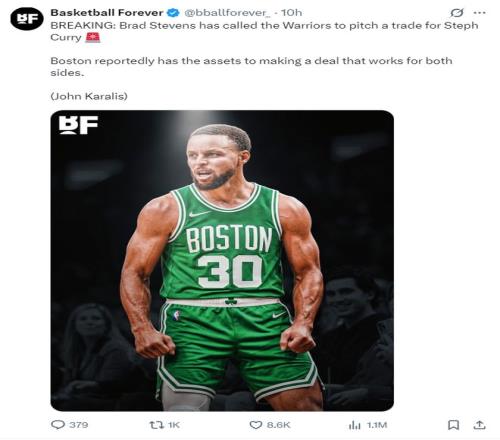Click the 1K reposts count
Image resolution: width=500 pixels, height=440 pixels.
point(174,425)
